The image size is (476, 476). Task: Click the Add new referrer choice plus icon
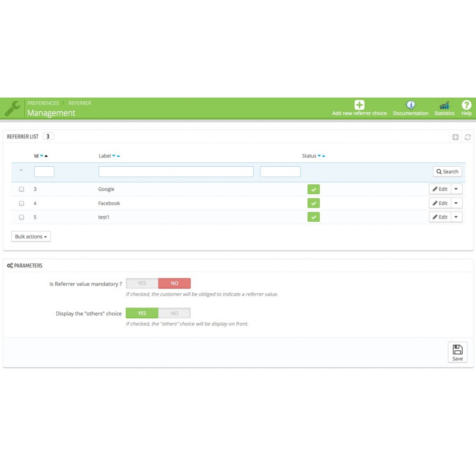pyautogui.click(x=359, y=105)
